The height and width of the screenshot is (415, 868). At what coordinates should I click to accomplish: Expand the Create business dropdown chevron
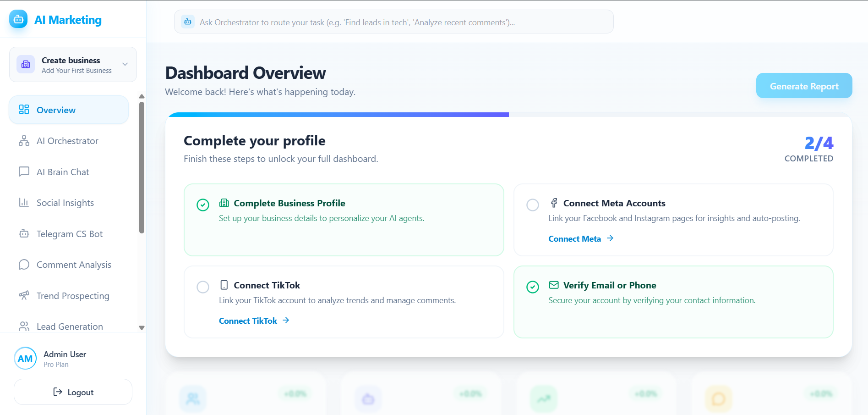click(125, 64)
